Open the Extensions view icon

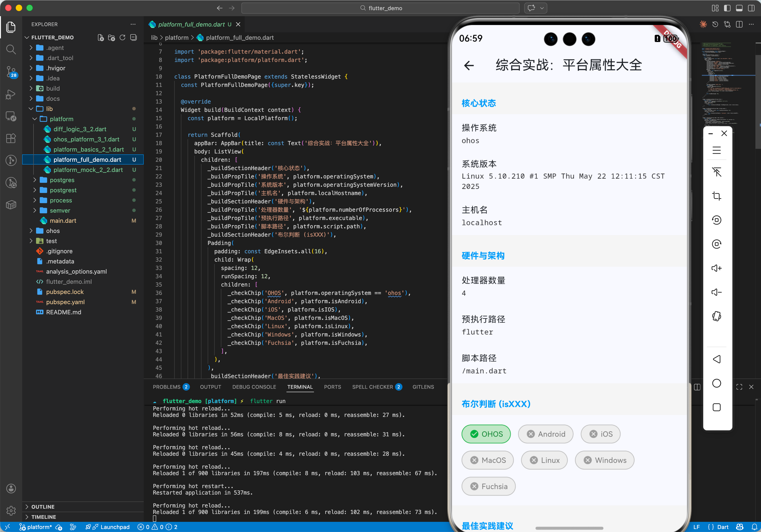[x=11, y=138]
